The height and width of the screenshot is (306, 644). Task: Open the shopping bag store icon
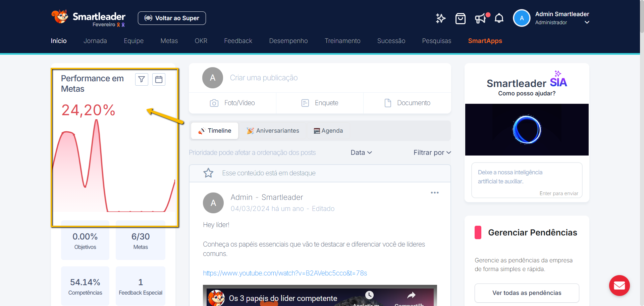tap(461, 18)
